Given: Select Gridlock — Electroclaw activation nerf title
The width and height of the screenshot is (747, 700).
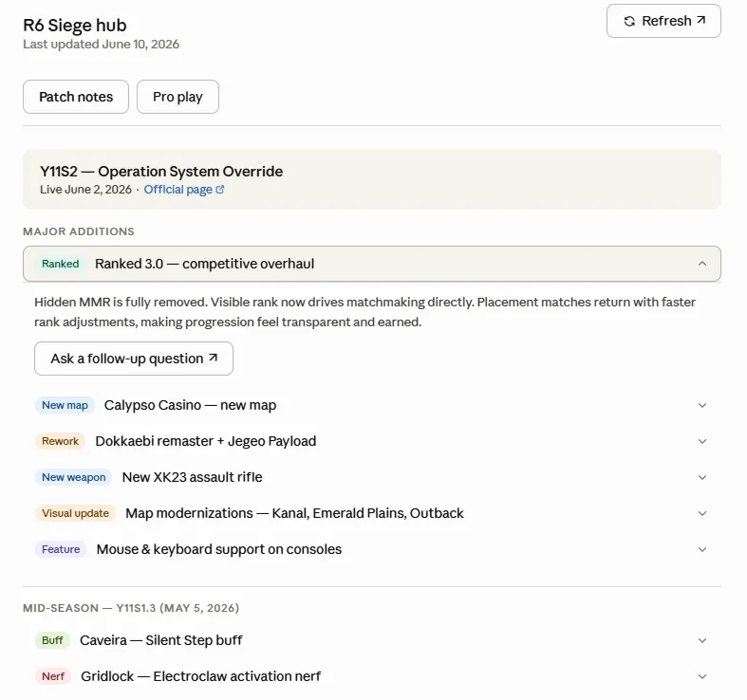Looking at the screenshot, I should click(200, 676).
